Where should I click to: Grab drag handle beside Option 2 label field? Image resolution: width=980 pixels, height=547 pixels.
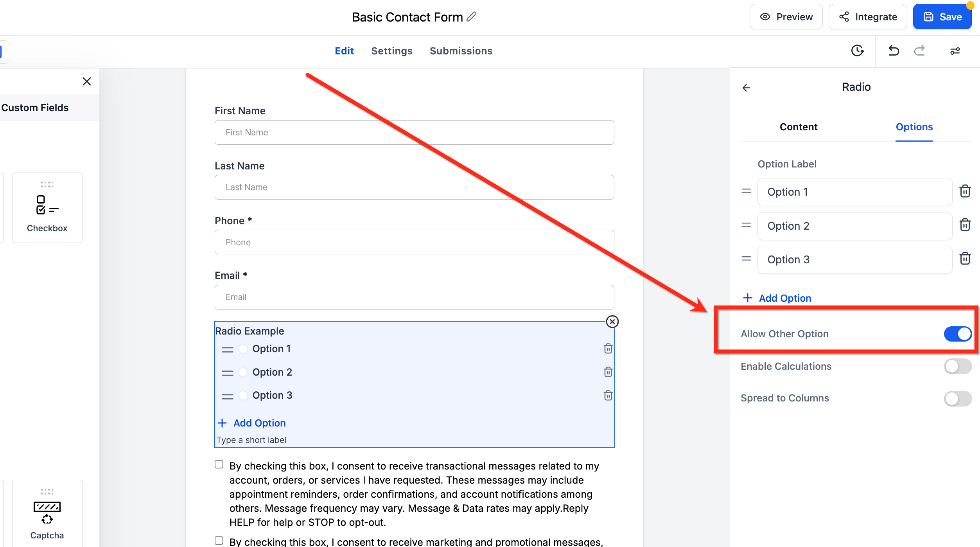coord(746,225)
